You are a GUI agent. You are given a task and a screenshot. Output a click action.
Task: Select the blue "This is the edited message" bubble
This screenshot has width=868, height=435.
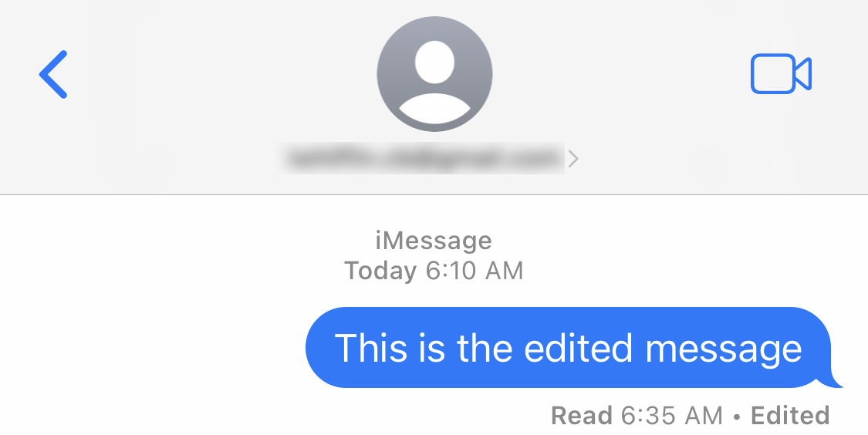point(573,348)
